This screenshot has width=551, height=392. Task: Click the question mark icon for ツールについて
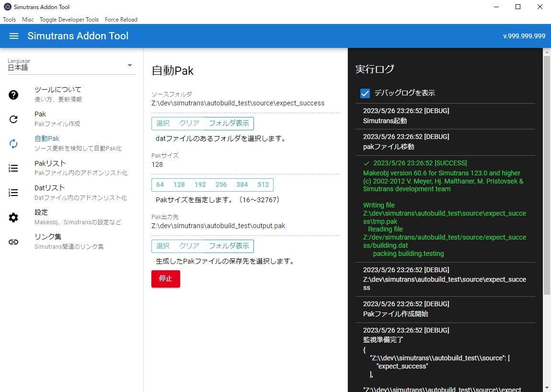tap(13, 95)
